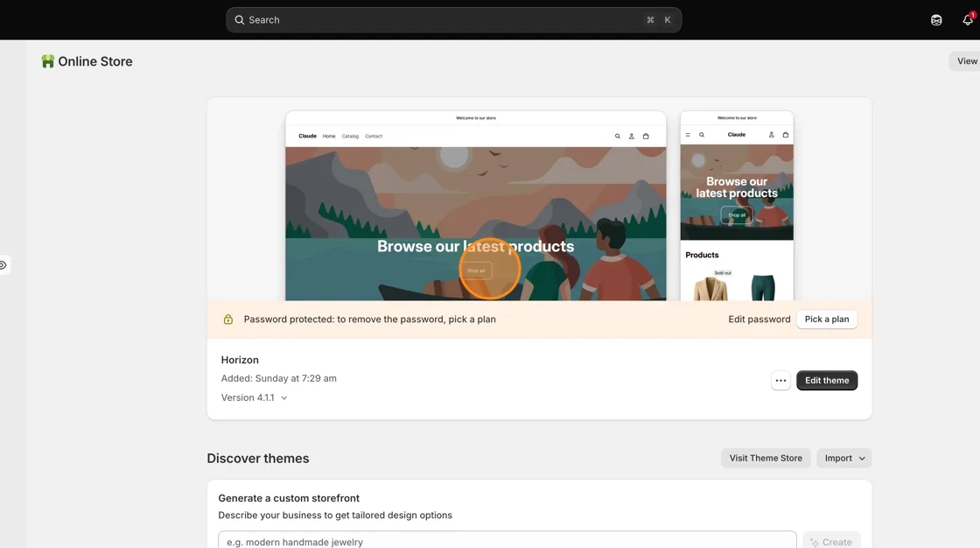The height and width of the screenshot is (548, 980).
Task: Open the Import dropdown
Action: 844,458
